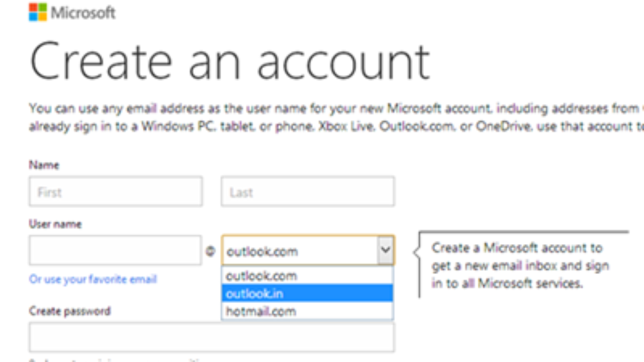The height and width of the screenshot is (362, 644).
Task: Click the Microsoft four-square logo
Action: tap(38, 12)
